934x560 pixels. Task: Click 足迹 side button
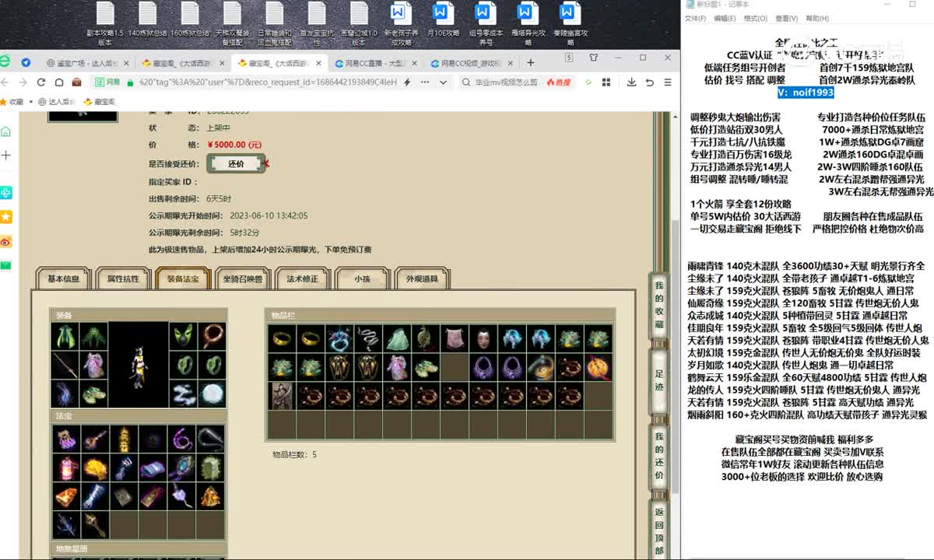point(659,380)
